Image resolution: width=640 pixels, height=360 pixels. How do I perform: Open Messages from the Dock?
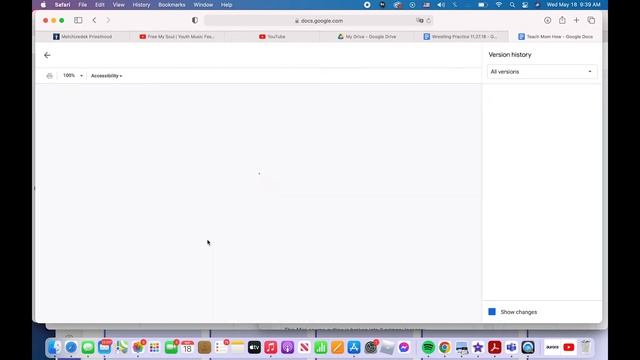tap(88, 347)
